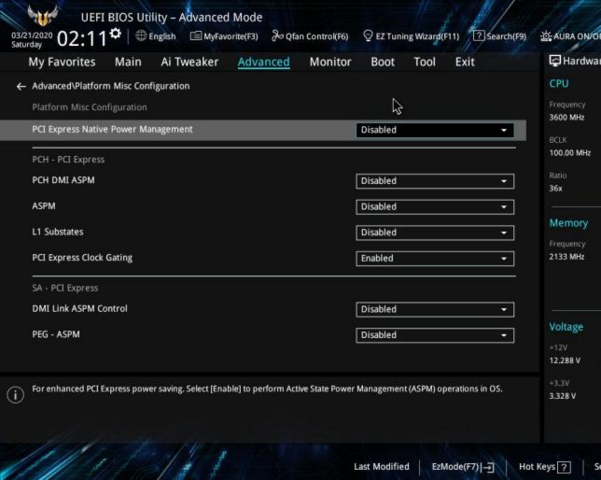Open the Monitor tab
The width and height of the screenshot is (601, 480).
[330, 62]
